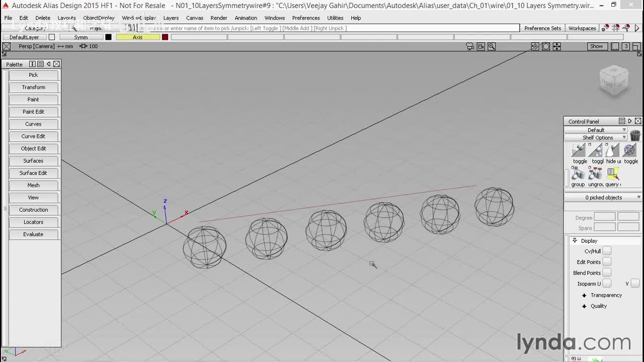
Task: Click the Workspaces button
Action: (582, 28)
